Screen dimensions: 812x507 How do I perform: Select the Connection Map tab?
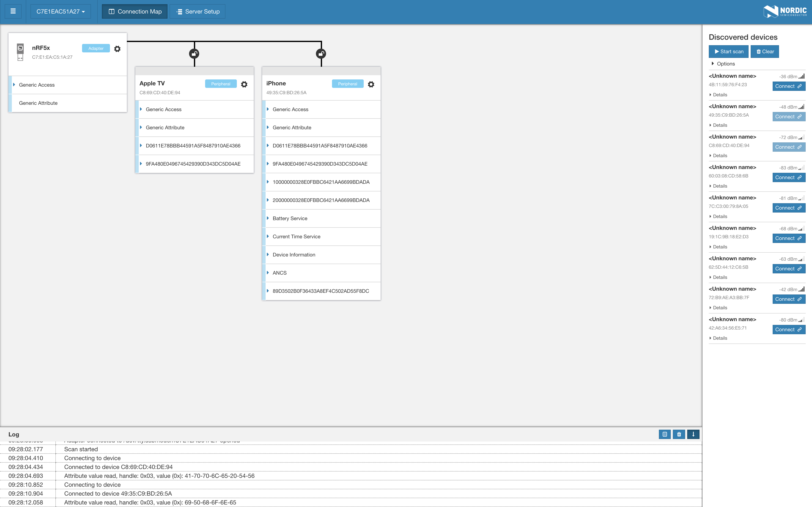(x=135, y=11)
